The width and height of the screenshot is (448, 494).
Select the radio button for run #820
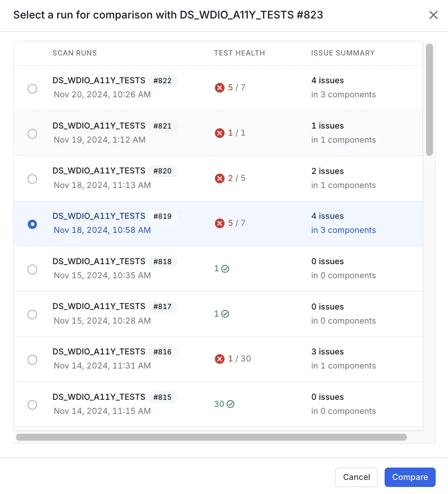pyautogui.click(x=32, y=179)
